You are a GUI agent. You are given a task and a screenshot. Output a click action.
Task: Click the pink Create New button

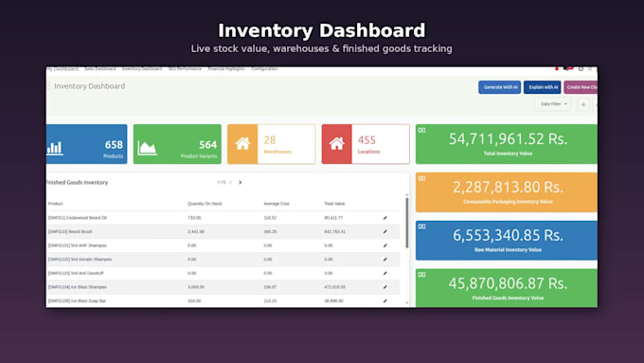pos(581,87)
